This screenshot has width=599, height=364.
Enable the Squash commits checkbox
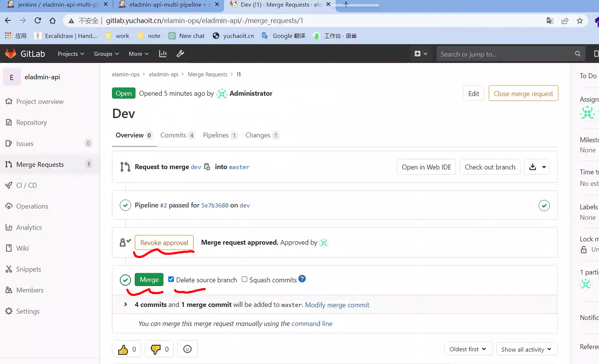pos(244,279)
